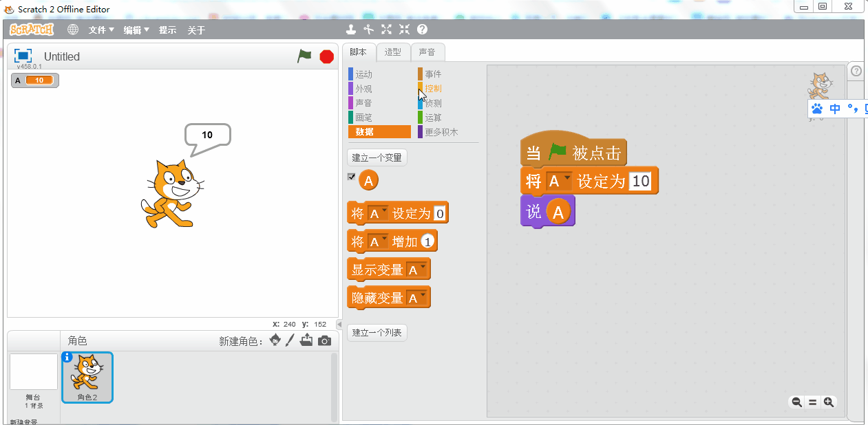
Task: Open the 提示 menu
Action: [167, 30]
